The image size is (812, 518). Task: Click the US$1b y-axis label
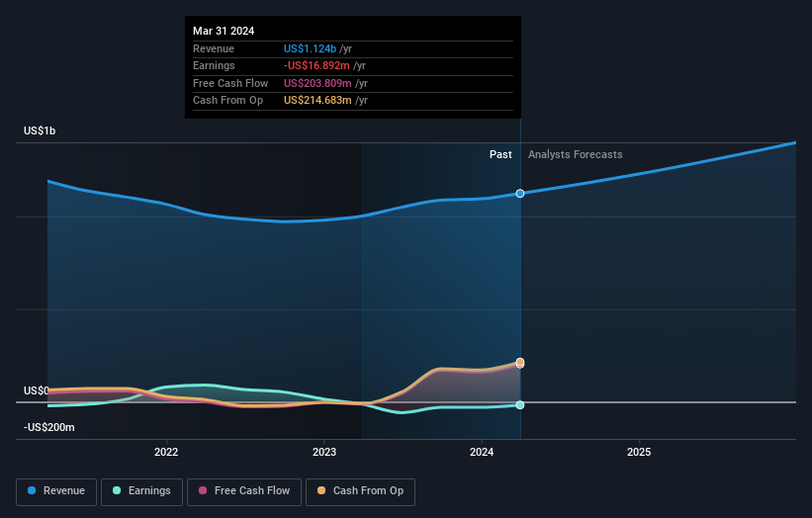(40, 130)
